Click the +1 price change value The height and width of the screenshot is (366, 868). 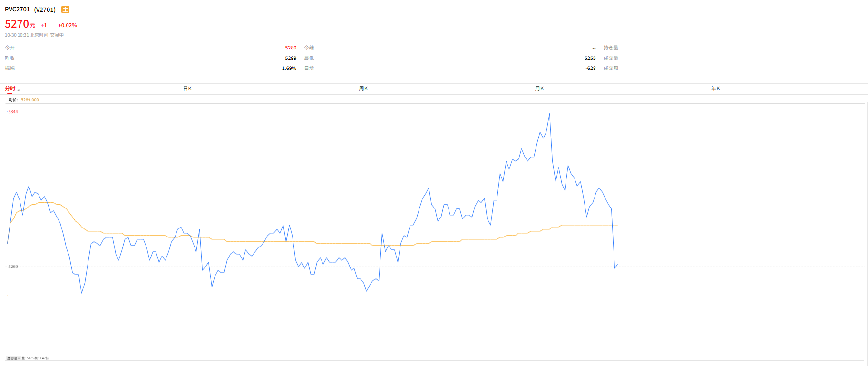point(44,25)
